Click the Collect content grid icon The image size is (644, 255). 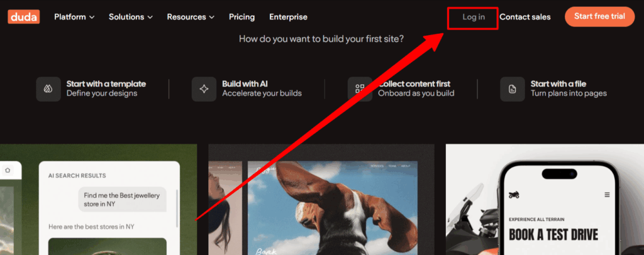pos(360,89)
